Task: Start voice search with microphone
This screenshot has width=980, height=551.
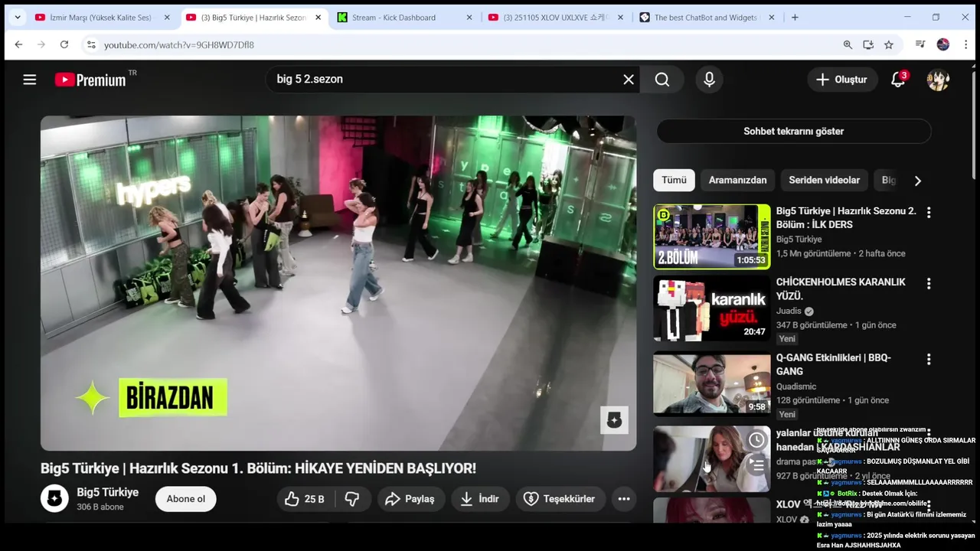Action: (709, 80)
